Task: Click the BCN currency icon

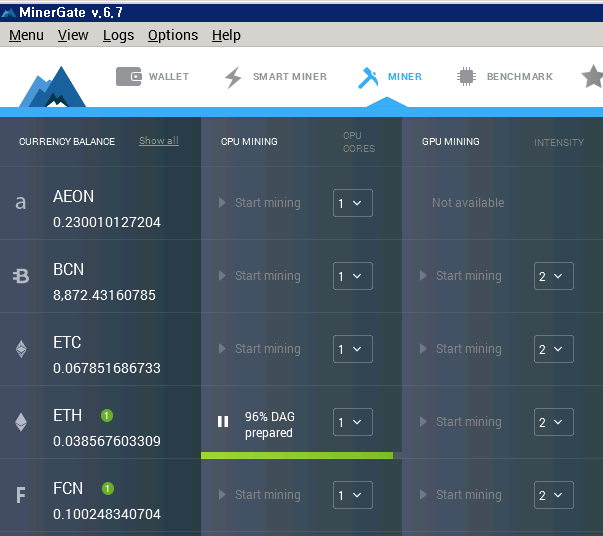Action: coord(21,276)
